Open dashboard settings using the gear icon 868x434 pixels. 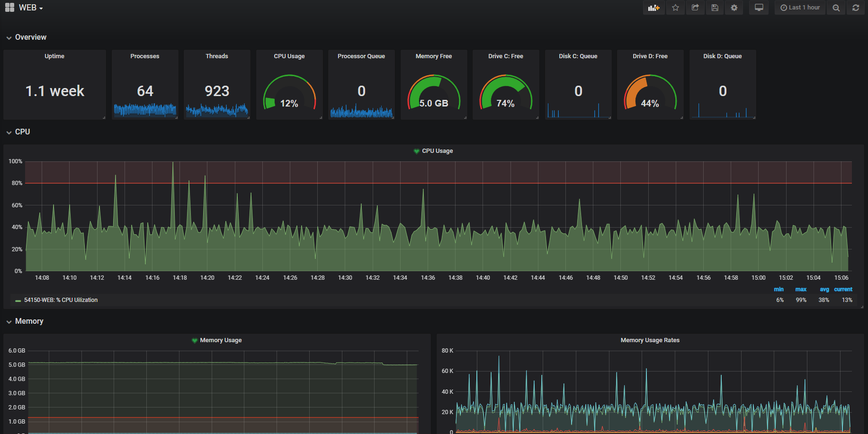(734, 8)
